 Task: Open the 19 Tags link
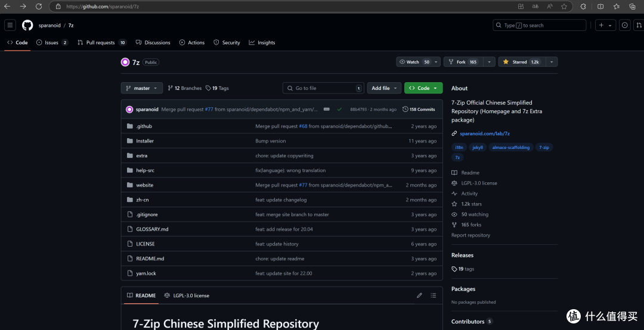(x=217, y=88)
